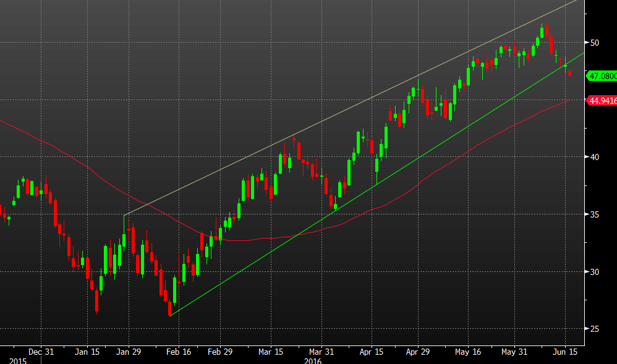Click the Jan 15 date label
This screenshot has width=617, height=364.
pos(87,352)
